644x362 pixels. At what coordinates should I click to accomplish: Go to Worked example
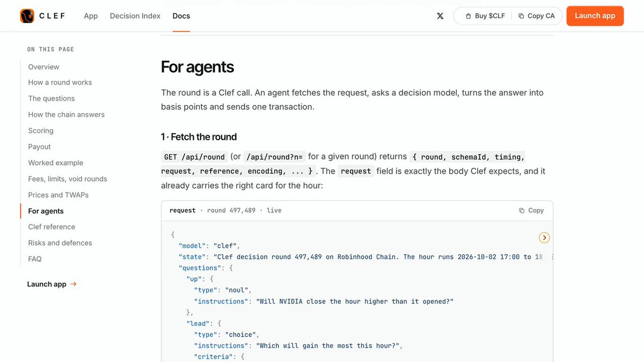pyautogui.click(x=56, y=163)
